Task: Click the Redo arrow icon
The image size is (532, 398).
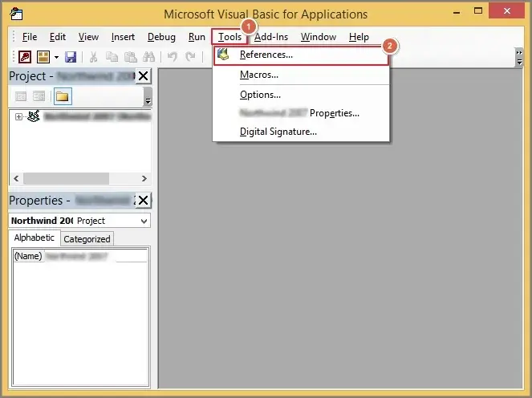Action: pyautogui.click(x=190, y=57)
